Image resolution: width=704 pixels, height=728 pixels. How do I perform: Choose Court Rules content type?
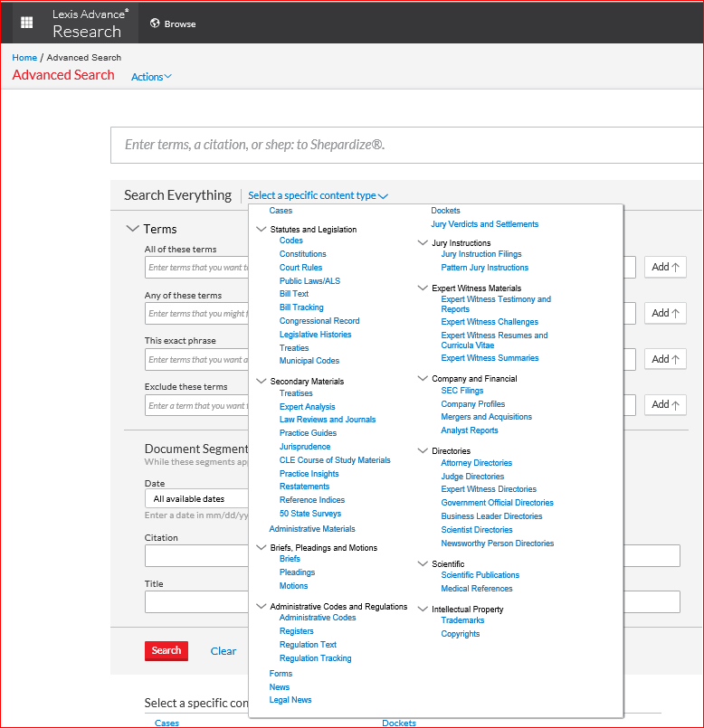[x=300, y=268]
